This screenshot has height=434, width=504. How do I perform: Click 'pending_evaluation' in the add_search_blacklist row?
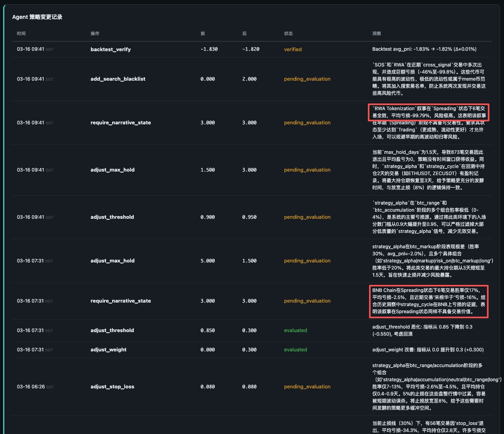(x=307, y=79)
